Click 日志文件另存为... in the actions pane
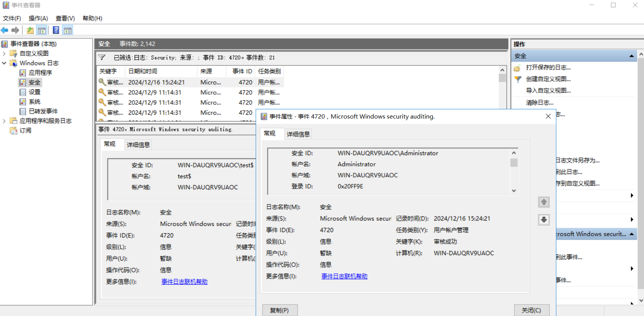The height and width of the screenshot is (316, 644). point(578,161)
